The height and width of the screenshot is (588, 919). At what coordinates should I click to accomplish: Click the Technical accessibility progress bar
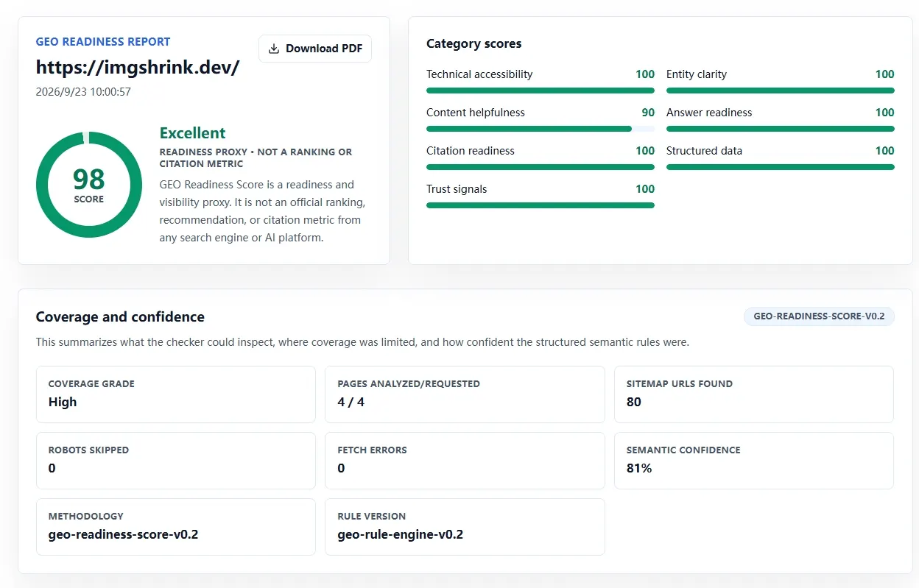click(x=541, y=91)
